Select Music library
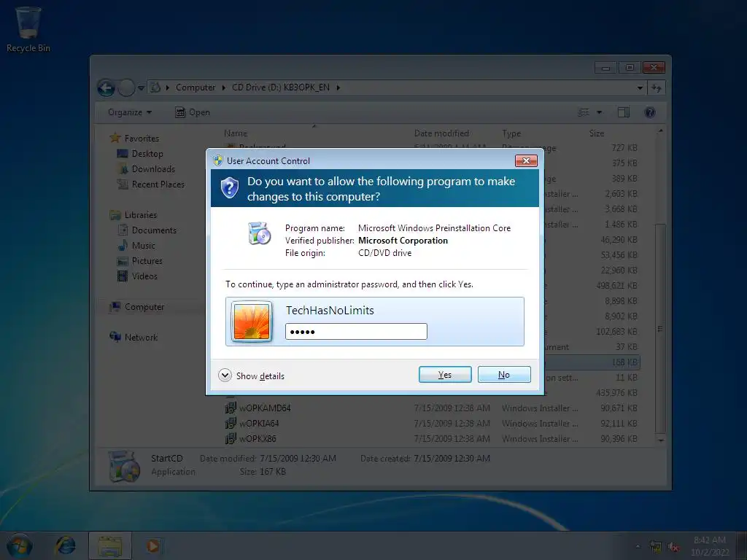 tap(136, 245)
